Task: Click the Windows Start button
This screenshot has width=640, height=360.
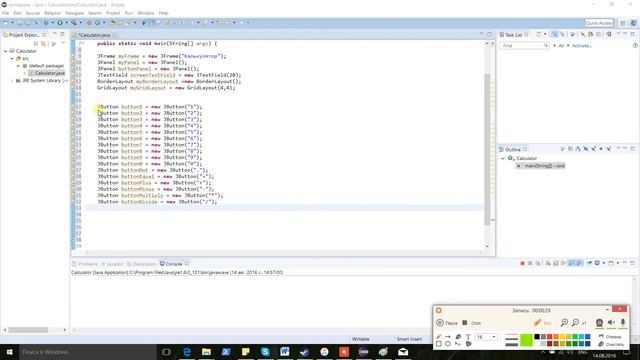Action: 9,352
